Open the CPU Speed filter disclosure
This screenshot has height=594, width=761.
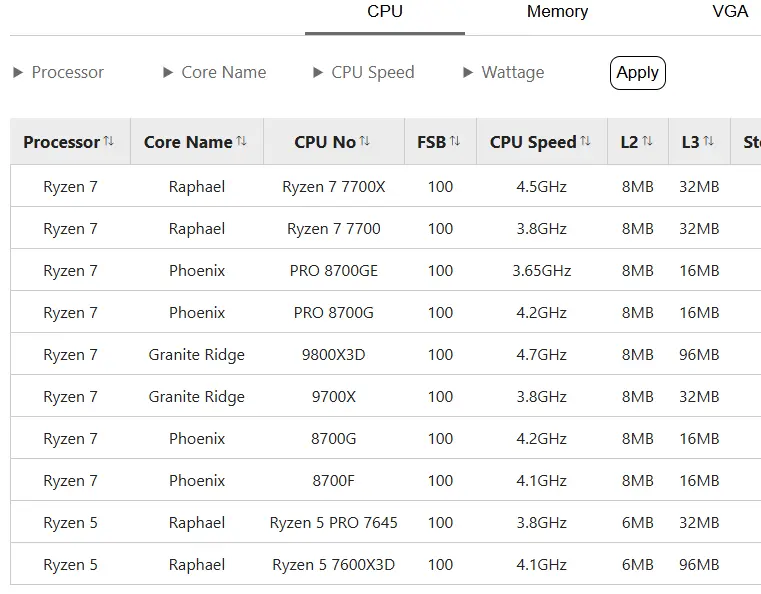click(364, 72)
